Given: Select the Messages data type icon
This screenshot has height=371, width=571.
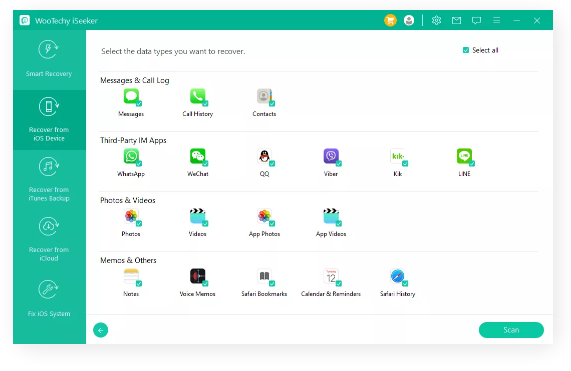Looking at the screenshot, I should 131,96.
